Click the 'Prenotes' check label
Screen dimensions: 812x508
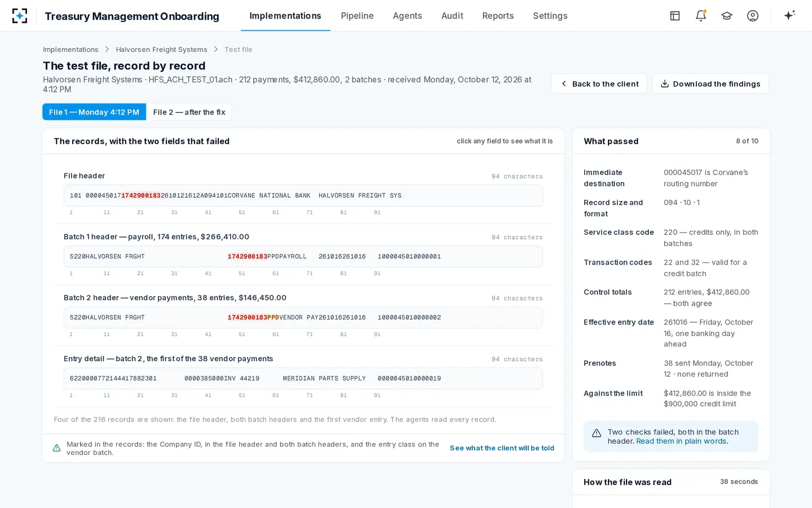click(599, 364)
